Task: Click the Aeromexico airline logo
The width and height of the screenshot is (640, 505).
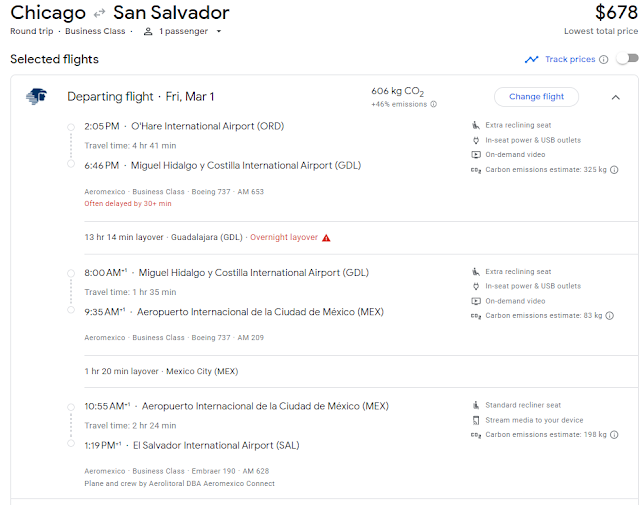Action: [36, 96]
